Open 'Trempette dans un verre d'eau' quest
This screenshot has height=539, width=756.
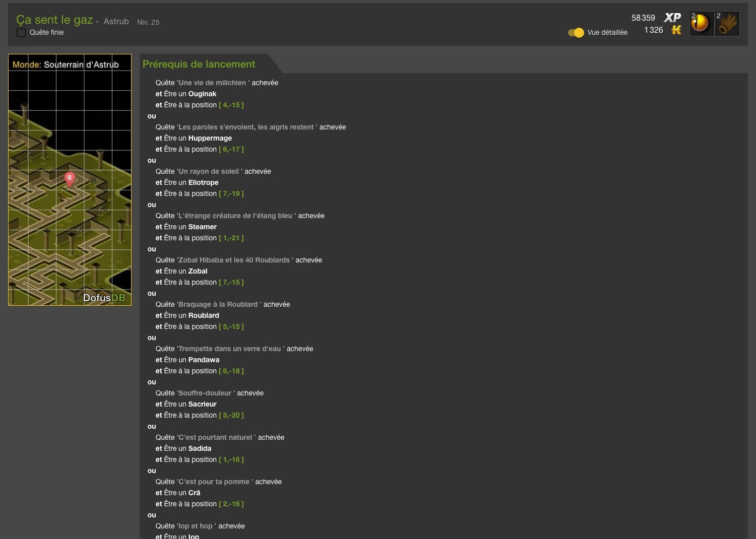230,349
